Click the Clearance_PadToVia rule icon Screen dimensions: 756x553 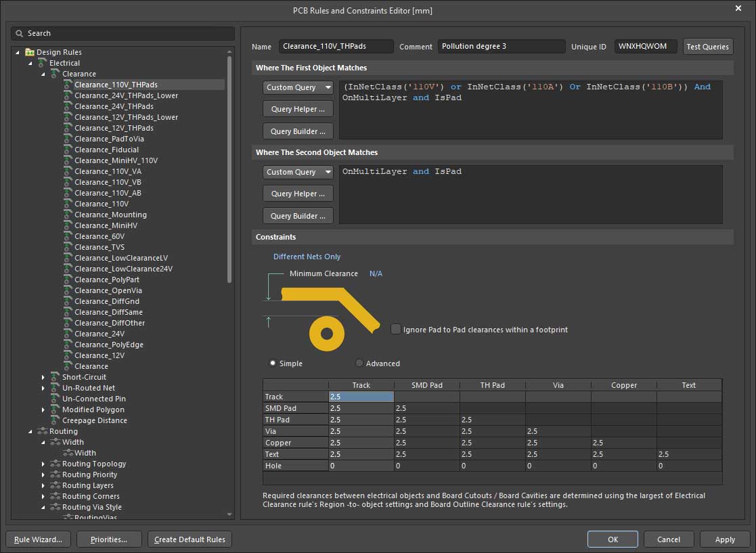(68, 139)
